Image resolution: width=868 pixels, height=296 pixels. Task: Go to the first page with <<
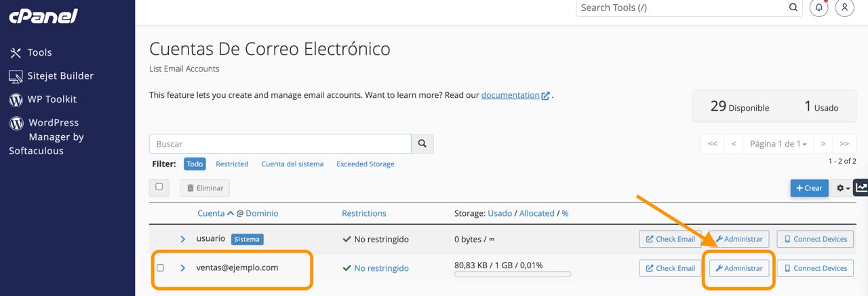pos(713,144)
